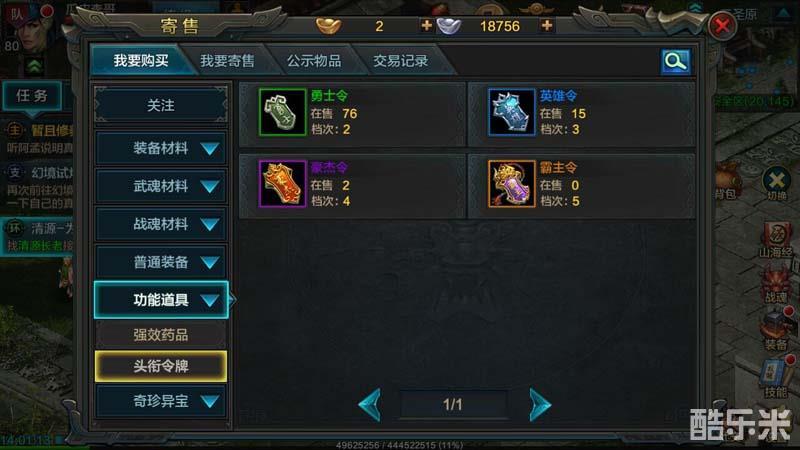
Task: Open the 交易记录 tab
Action: 401,61
